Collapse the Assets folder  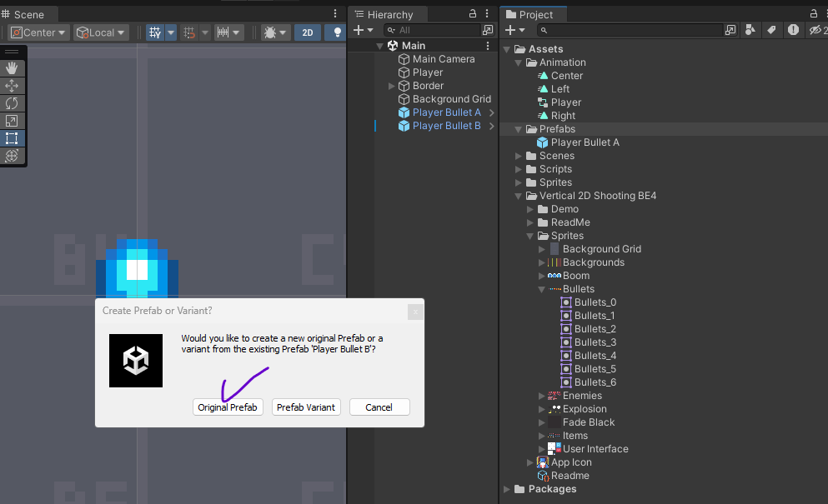coord(506,49)
